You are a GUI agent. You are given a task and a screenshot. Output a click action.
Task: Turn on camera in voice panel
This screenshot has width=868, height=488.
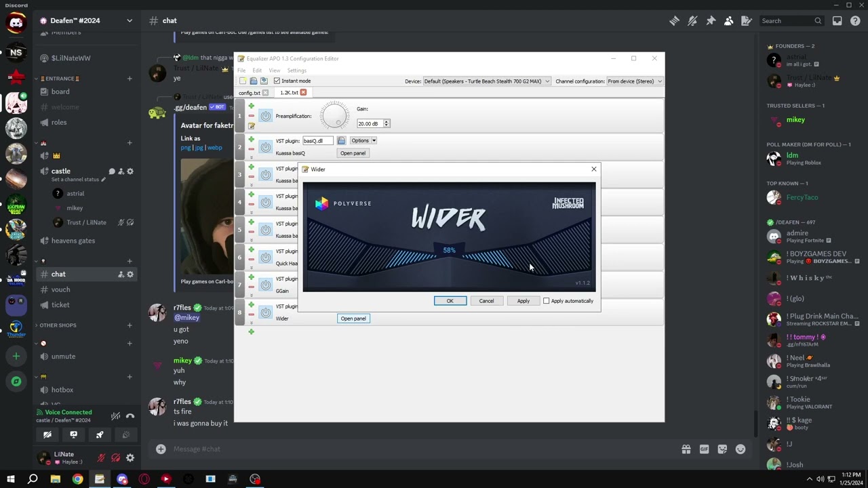(x=47, y=434)
